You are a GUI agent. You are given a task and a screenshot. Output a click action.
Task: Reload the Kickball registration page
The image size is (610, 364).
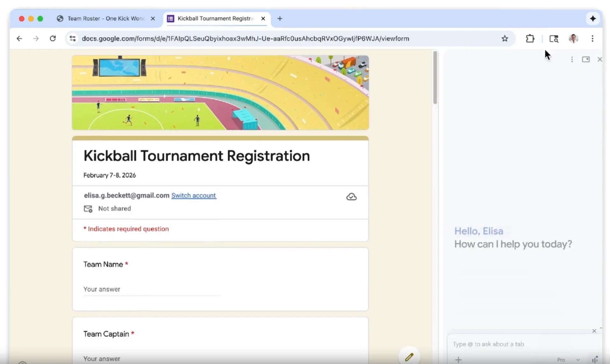(x=53, y=39)
